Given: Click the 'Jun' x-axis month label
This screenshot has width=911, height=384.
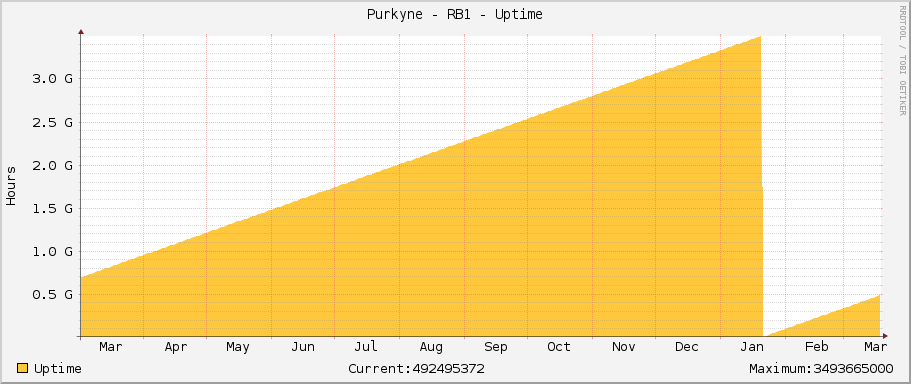Looking at the screenshot, I should click(x=303, y=347).
